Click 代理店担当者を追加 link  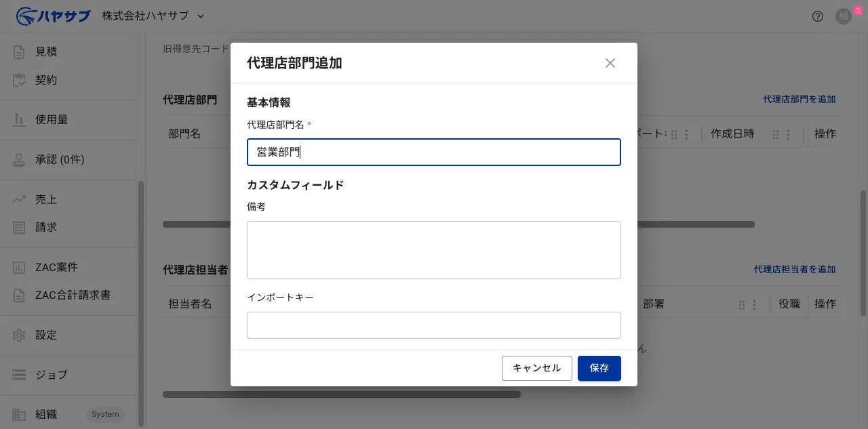click(x=795, y=269)
